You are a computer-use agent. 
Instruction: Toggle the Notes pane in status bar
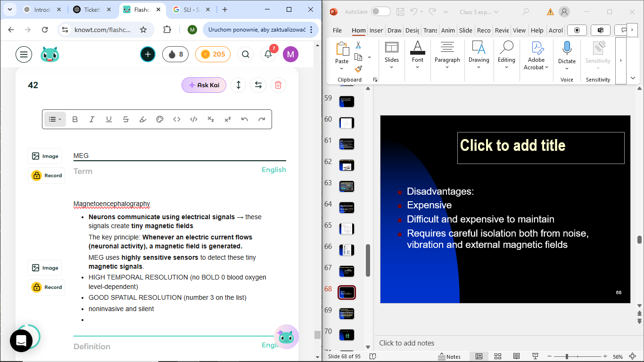tap(449, 356)
